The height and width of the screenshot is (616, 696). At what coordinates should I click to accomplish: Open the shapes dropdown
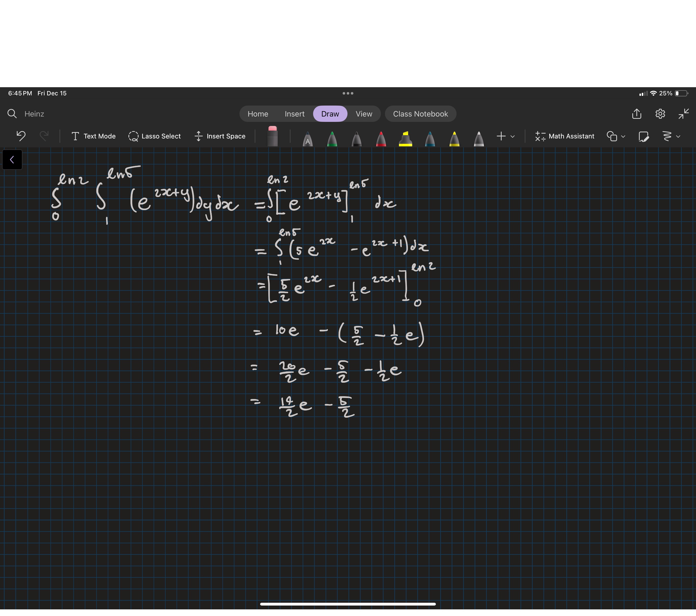coord(616,136)
